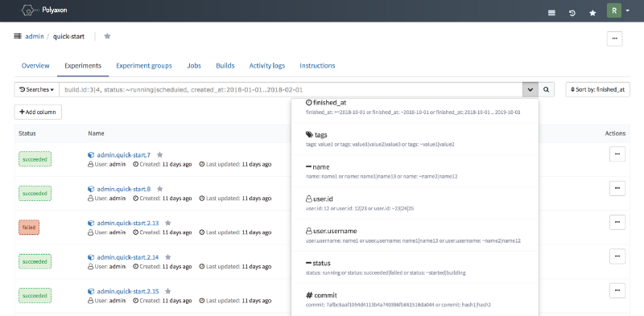Open the Experiment groups tab

pyautogui.click(x=144, y=66)
